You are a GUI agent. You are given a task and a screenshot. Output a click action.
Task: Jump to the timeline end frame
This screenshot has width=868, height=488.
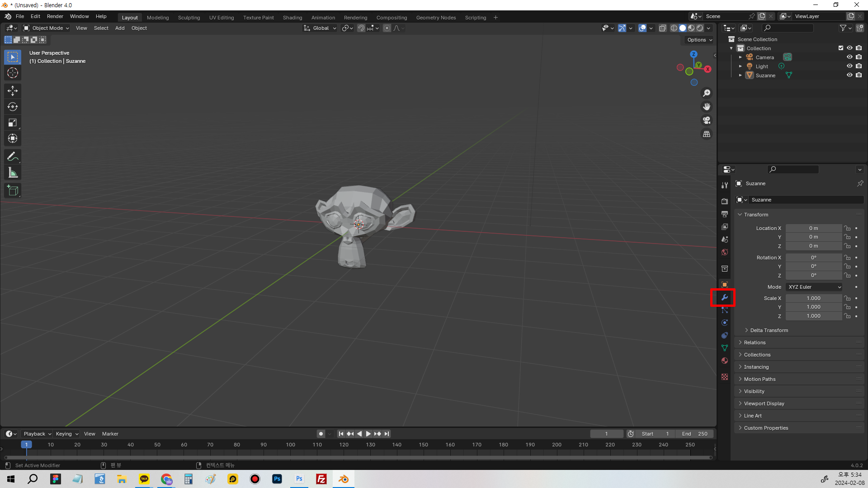[x=387, y=434]
